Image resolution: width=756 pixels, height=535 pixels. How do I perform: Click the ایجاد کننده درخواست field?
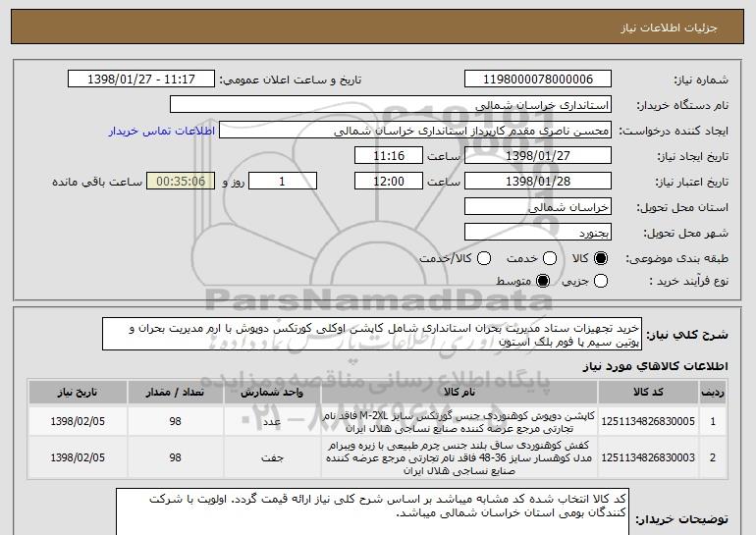(415, 131)
